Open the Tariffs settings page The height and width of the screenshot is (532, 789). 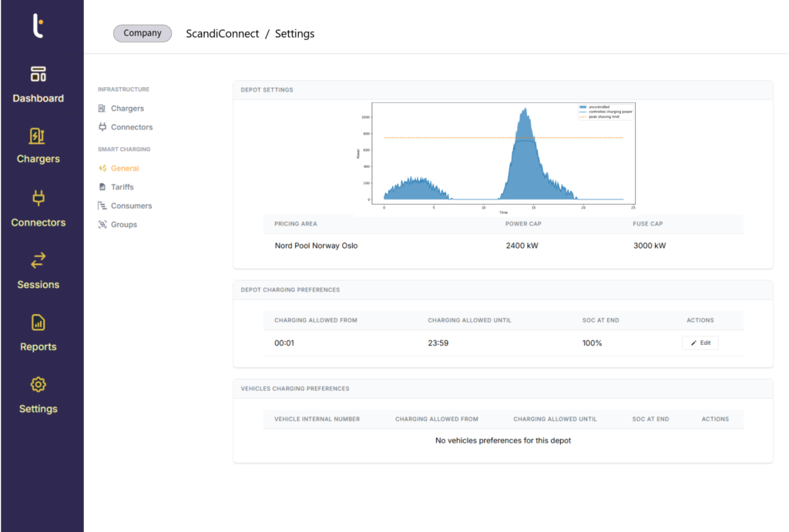coord(122,187)
